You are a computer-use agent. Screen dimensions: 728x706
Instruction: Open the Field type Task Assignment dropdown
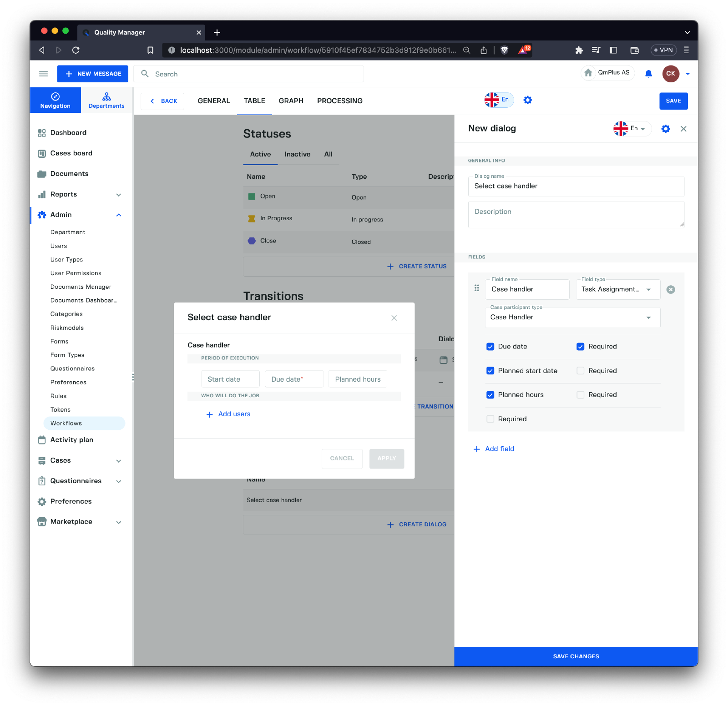(x=617, y=289)
